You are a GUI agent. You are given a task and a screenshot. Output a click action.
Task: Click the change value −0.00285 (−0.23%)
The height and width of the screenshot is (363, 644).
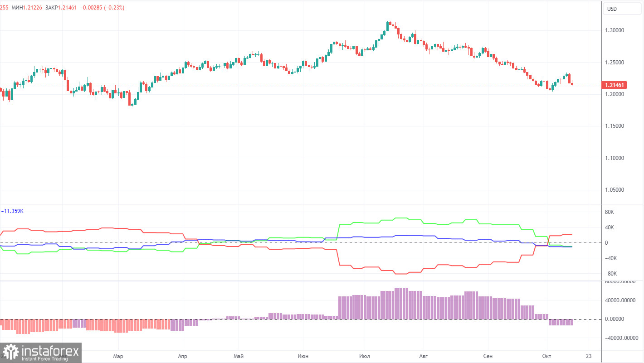[x=103, y=8]
